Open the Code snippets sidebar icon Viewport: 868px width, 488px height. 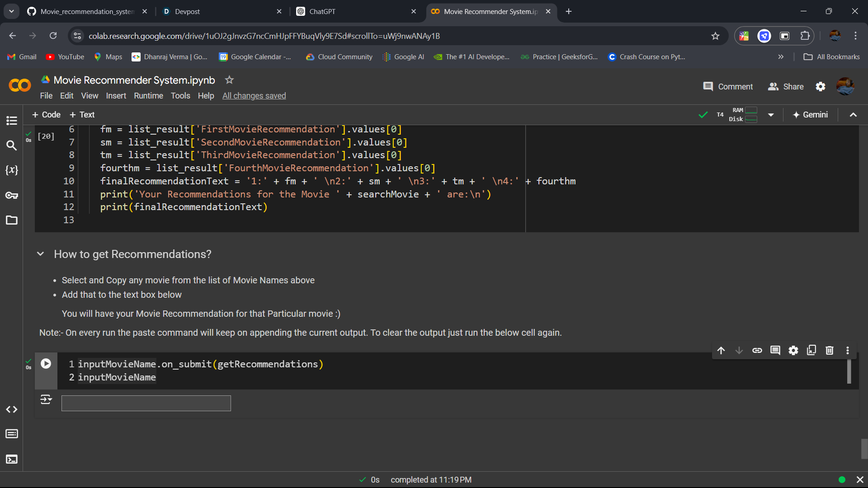pyautogui.click(x=12, y=409)
